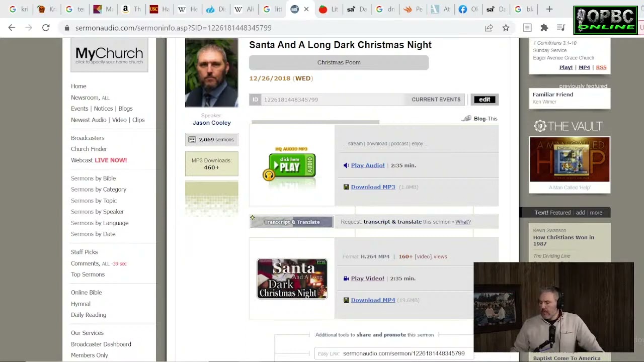Viewport: 644px width, 362px height.
Task: Click the green HQ Audio MP3 play button
Action: (292, 165)
